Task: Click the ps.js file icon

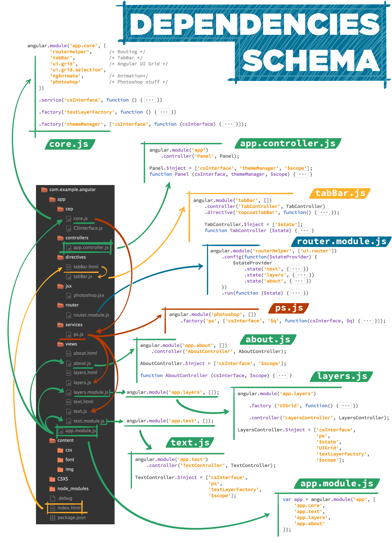Action: 69,335
